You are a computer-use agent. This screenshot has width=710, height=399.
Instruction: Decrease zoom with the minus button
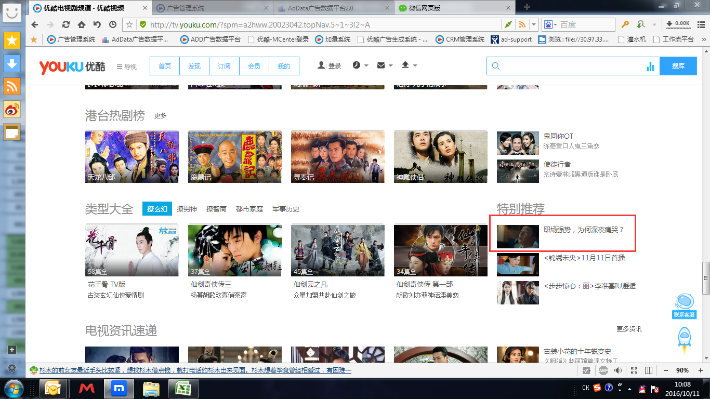pos(666,370)
